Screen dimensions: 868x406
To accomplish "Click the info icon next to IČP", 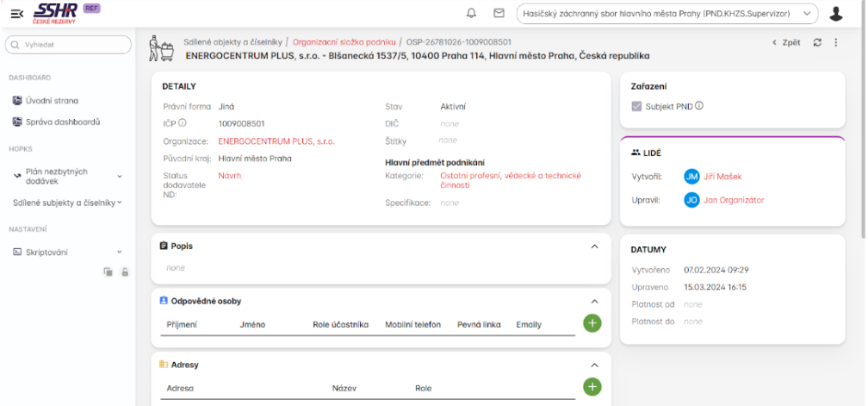I will coord(183,123).
